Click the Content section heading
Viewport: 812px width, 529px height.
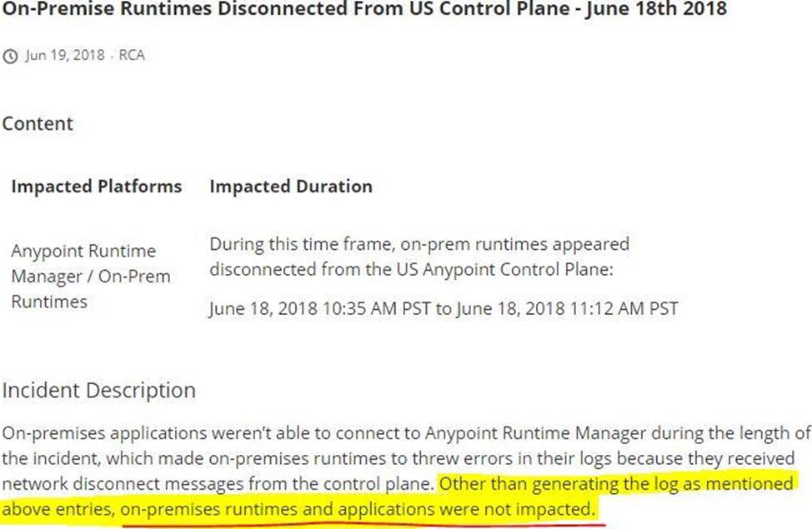(38, 123)
